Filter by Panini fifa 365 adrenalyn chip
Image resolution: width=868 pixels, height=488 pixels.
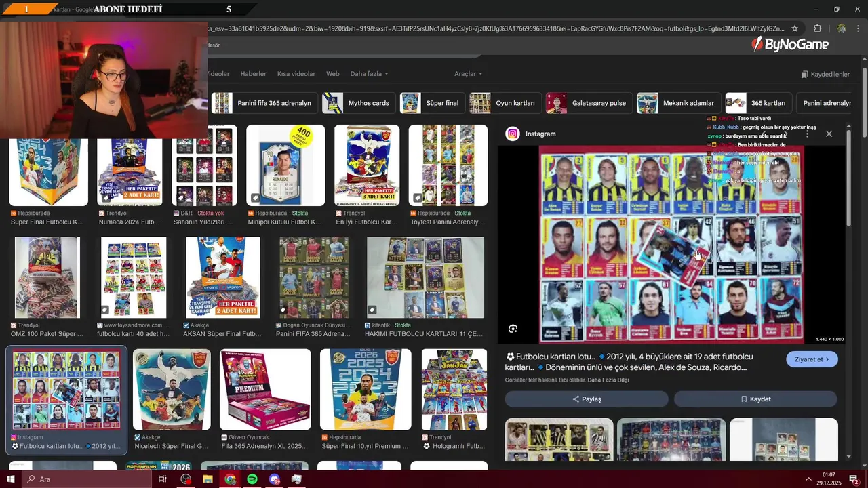tap(264, 103)
